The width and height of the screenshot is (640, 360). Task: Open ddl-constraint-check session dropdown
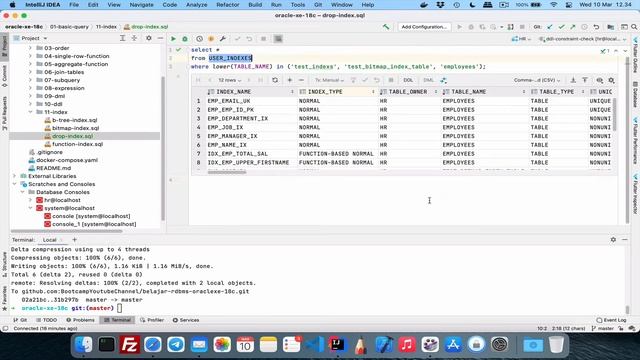pos(582,39)
